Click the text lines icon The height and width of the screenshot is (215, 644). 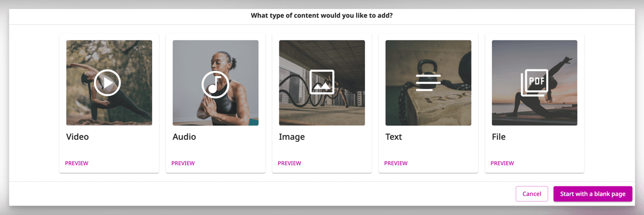coord(428,83)
